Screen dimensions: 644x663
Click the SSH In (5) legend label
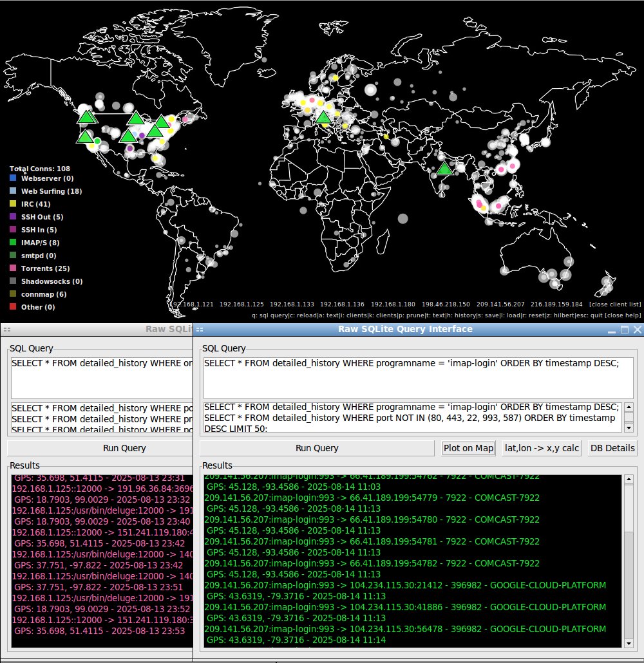pos(39,230)
